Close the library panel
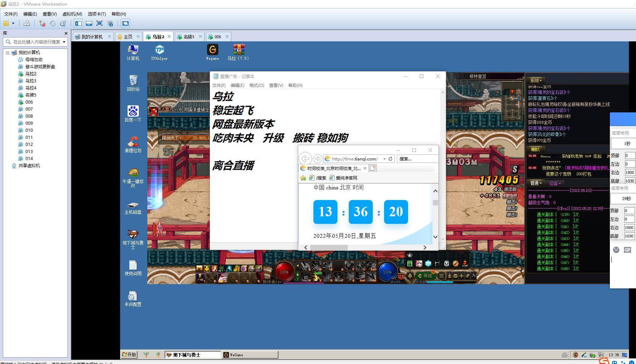The image size is (636, 364). (66, 33)
